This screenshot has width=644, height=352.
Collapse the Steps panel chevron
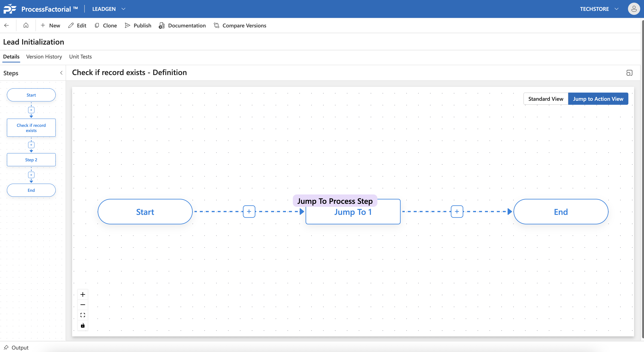[x=61, y=73]
